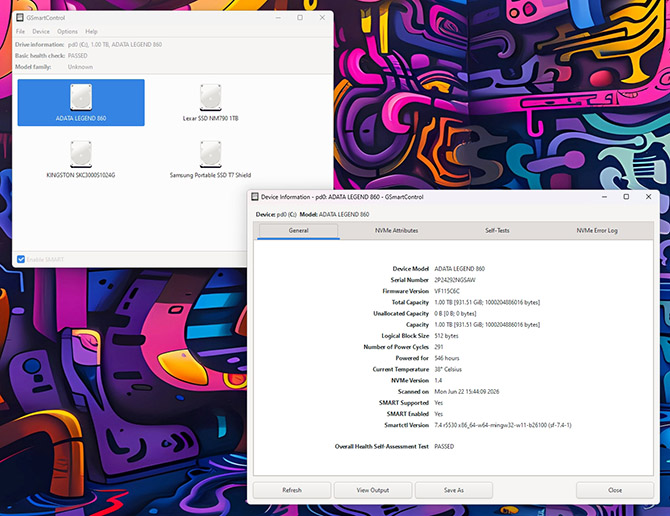Select the ADATA LEGEND 860 drive icon
Image resolution: width=670 pixels, height=516 pixels.
[x=81, y=103]
